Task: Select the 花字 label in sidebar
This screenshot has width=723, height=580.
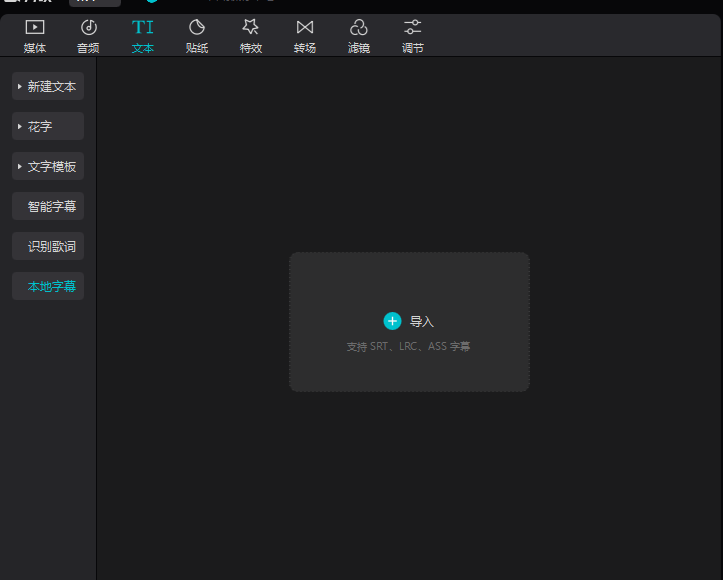Action: [x=40, y=127]
